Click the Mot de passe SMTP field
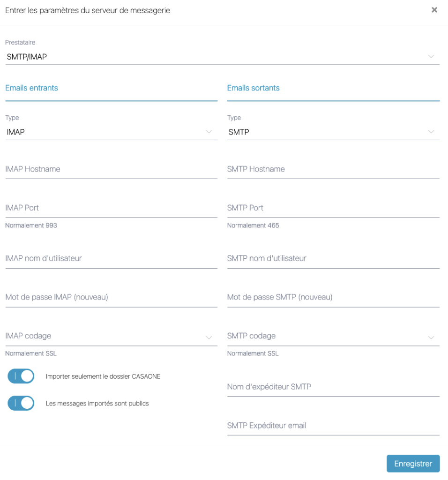 (333, 297)
